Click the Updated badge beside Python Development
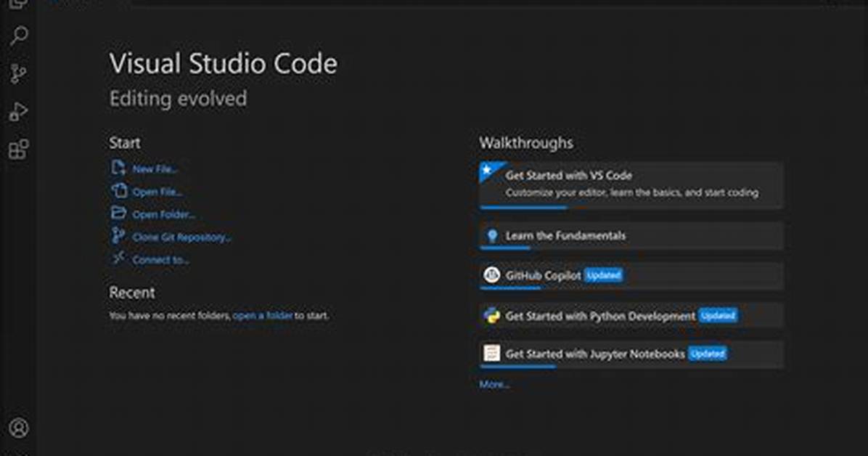This screenshot has width=868, height=456. 718,316
